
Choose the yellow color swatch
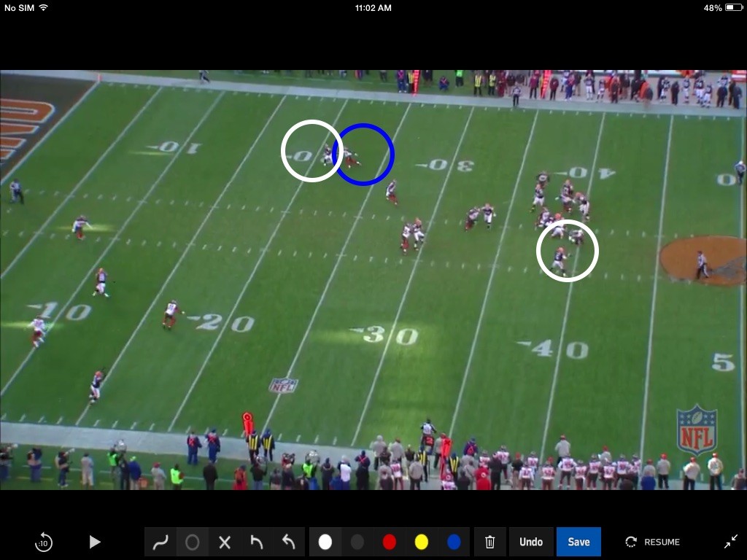(421, 542)
